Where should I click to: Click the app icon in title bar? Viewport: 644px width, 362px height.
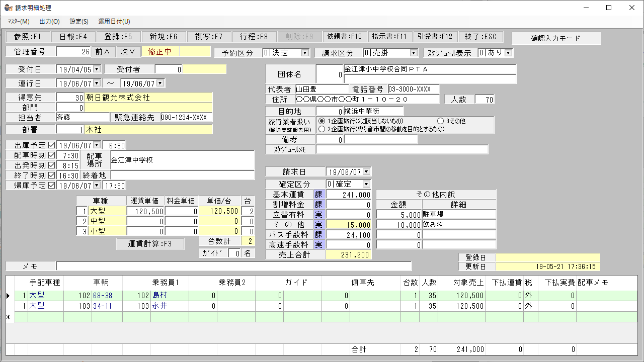(8, 8)
